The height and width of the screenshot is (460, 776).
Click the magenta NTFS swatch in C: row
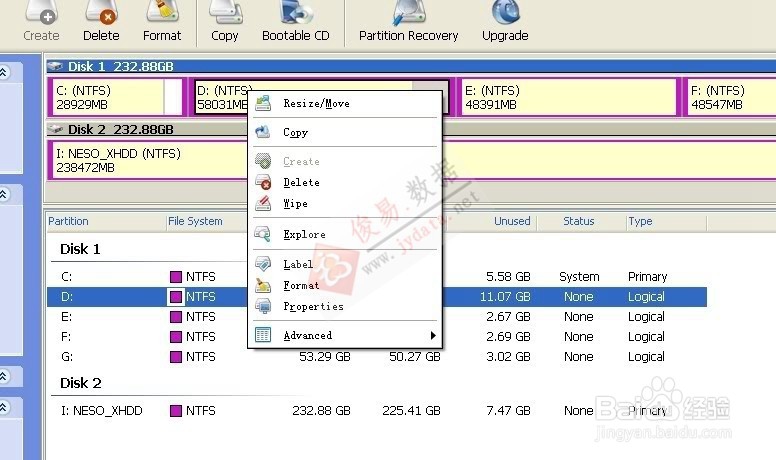click(176, 277)
